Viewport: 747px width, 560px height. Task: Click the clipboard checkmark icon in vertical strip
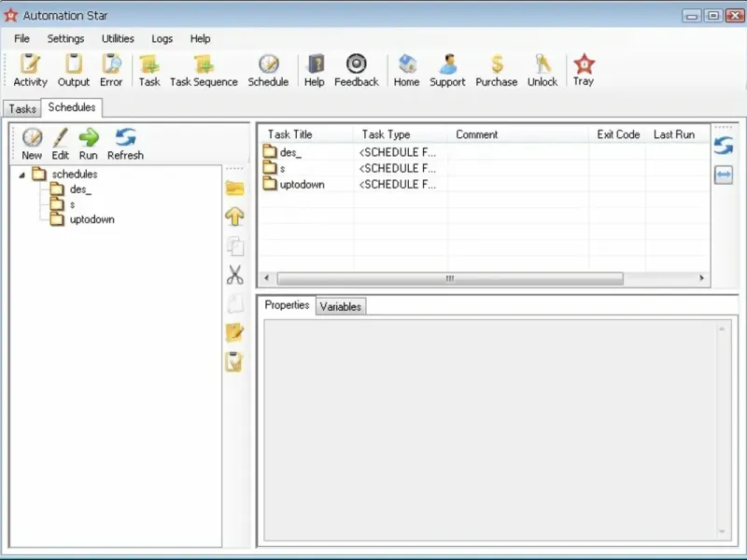pos(235,362)
